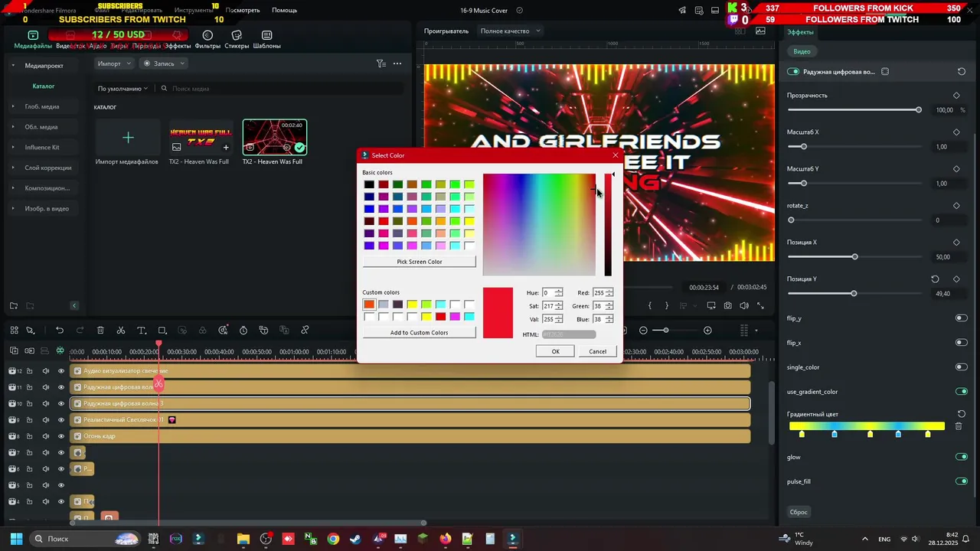Expand the Слой коррекции tree item
Screen dimensions: 980x551
(13, 168)
